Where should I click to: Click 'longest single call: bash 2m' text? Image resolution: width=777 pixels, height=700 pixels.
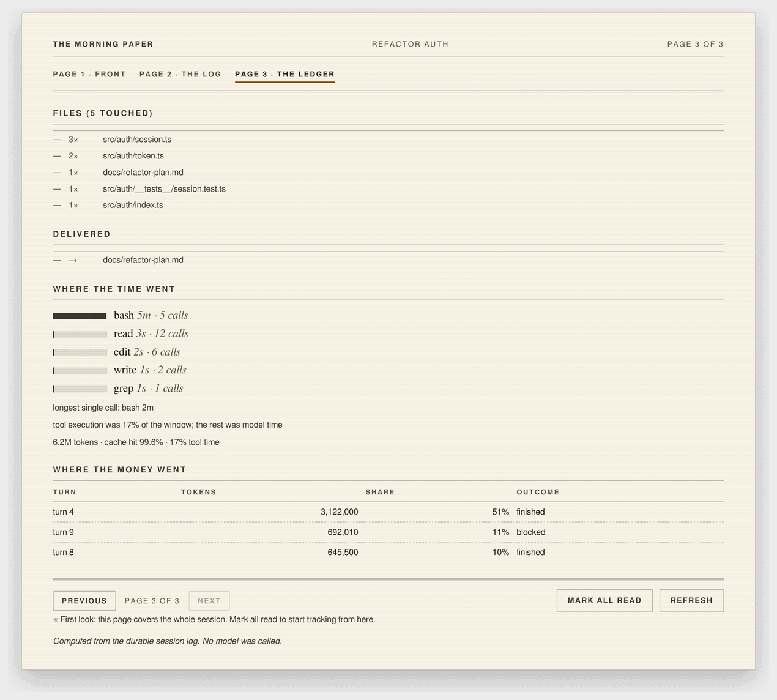(x=103, y=408)
